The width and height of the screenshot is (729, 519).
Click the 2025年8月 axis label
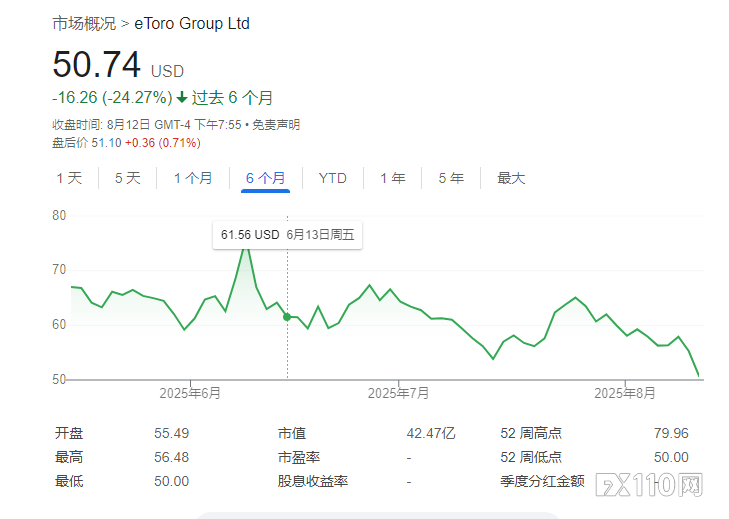pyautogui.click(x=625, y=393)
